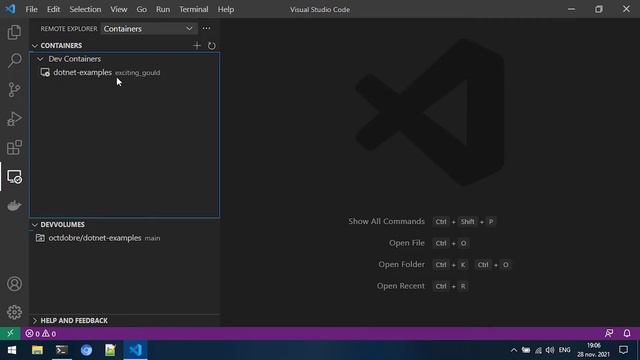Open Accounts menu icon
Screen dimensions: 640x360
pos(14,284)
